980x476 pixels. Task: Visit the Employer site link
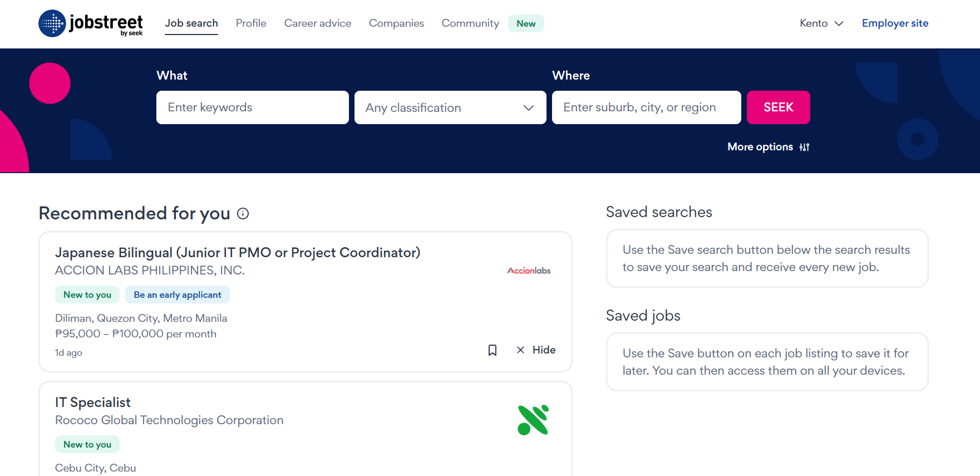pos(895,23)
